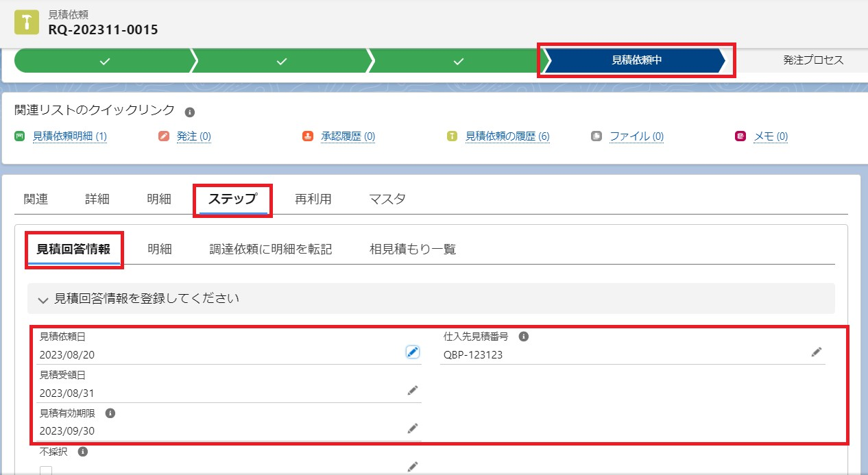This screenshot has height=475, width=868.
Task: Click the 2023/09/30 date value
Action: click(67, 431)
